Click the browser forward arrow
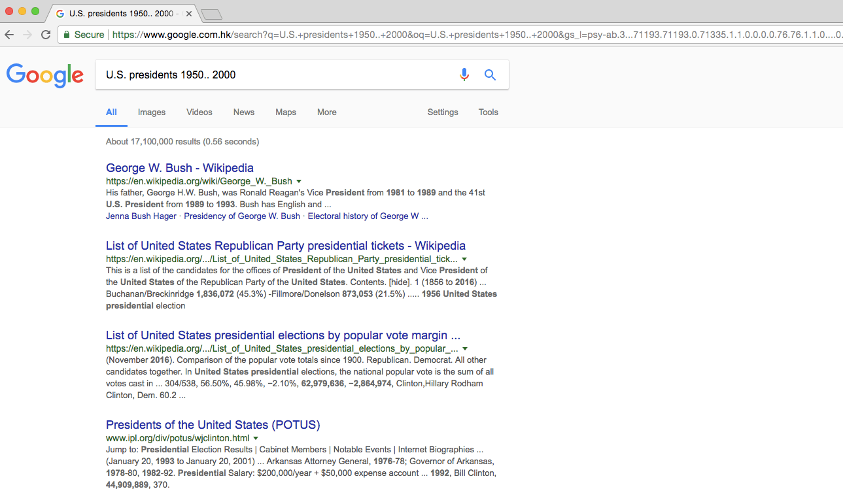This screenshot has width=843, height=504. point(27,35)
